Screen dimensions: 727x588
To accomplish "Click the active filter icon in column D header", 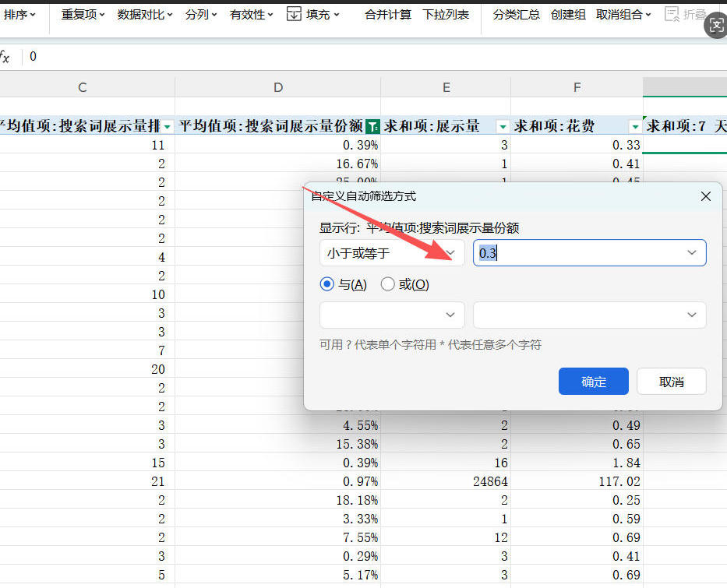I will (373, 126).
